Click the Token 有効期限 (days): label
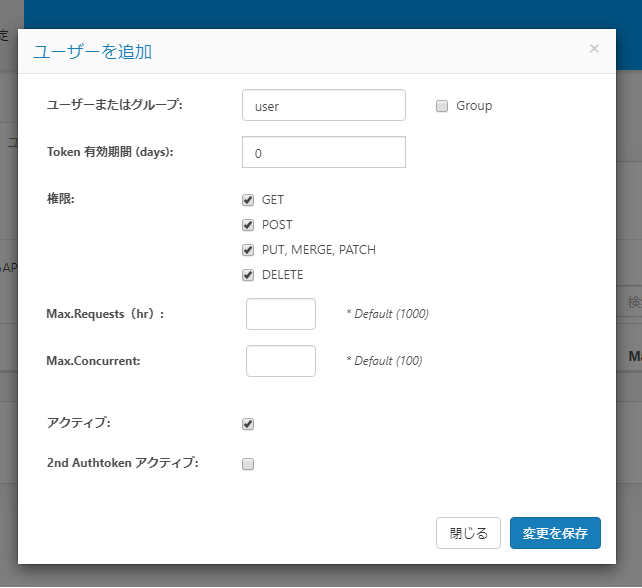 [x=111, y=152]
